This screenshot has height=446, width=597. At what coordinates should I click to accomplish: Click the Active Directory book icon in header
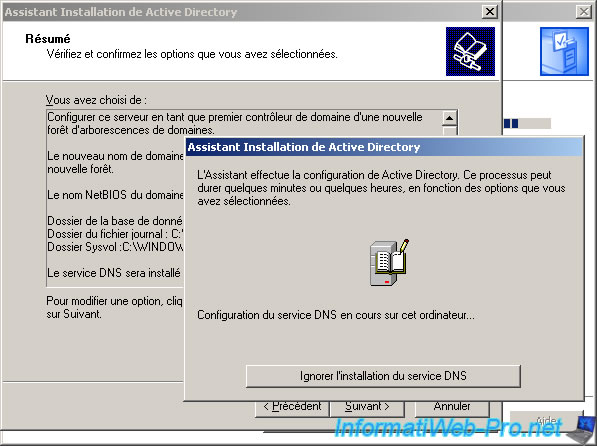470,51
